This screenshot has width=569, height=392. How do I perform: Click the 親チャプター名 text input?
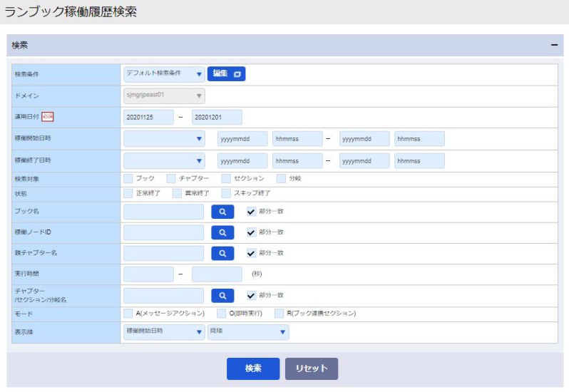pos(164,254)
